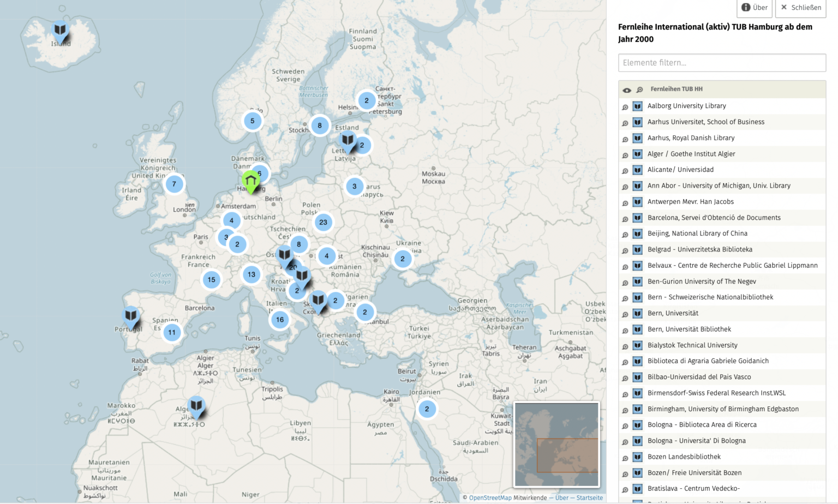Click the magnifier beside Beijing, National Library of China

pos(625,235)
